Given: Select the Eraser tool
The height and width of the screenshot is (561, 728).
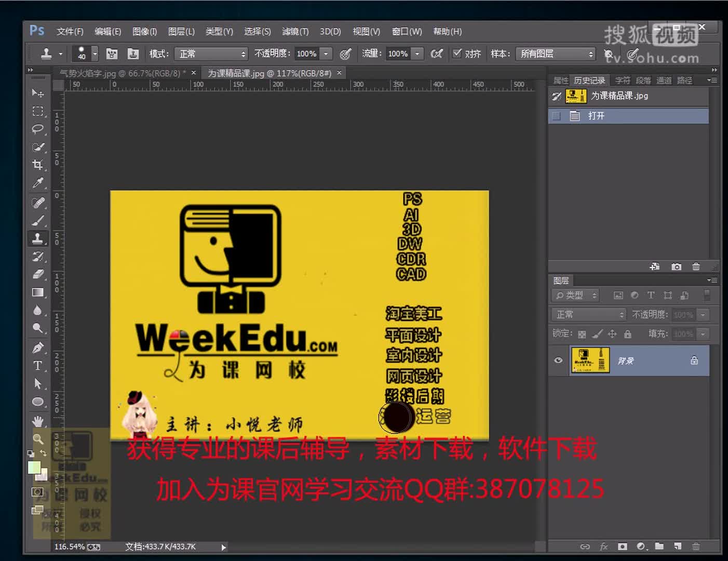Looking at the screenshot, I should click(x=37, y=274).
